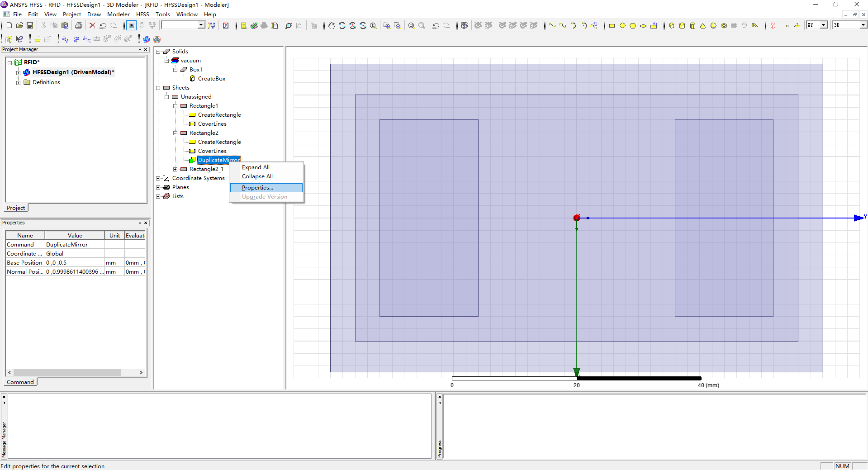Choose Properties... from the context menu
The image size is (868, 470).
pyautogui.click(x=257, y=188)
